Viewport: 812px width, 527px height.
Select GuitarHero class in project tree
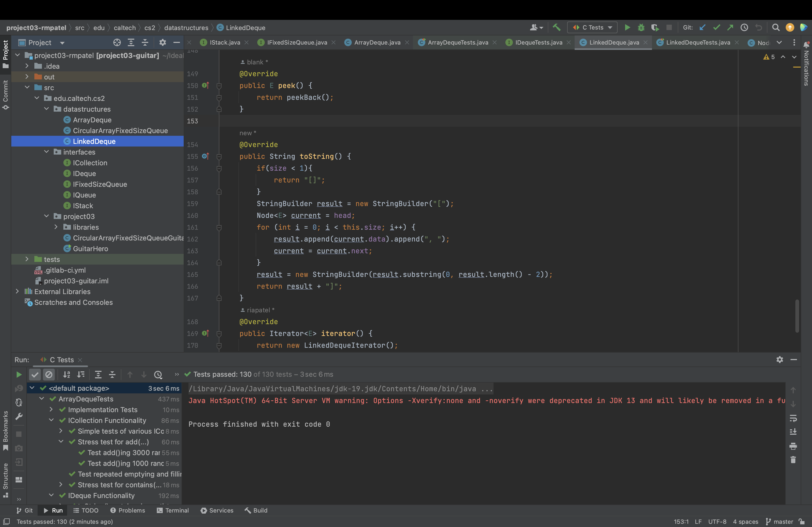click(x=90, y=248)
